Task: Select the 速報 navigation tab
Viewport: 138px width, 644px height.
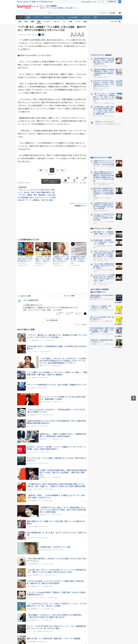Action: tap(28, 17)
